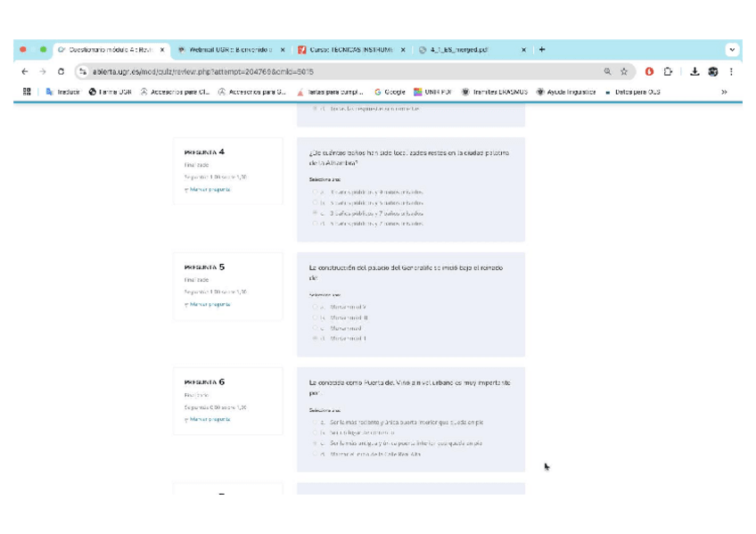This screenshot has width=756, height=534.
Task: Select option c in Pregunta 6 Puerta del Vino
Action: click(x=315, y=443)
